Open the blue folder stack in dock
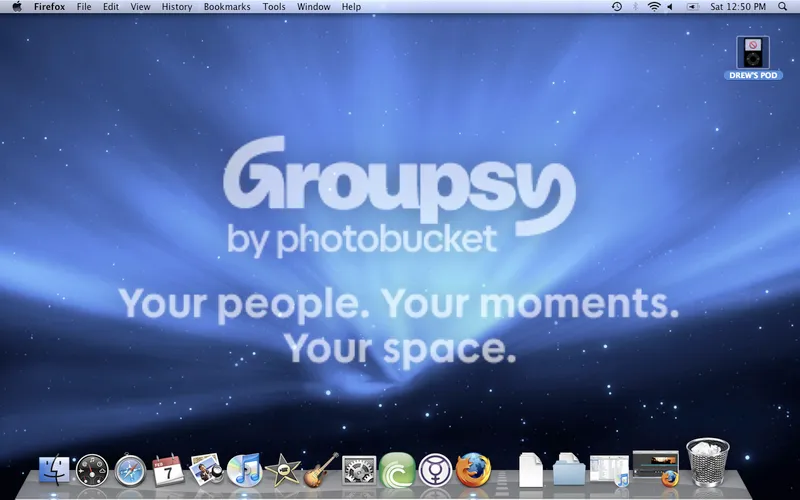 coord(569,469)
